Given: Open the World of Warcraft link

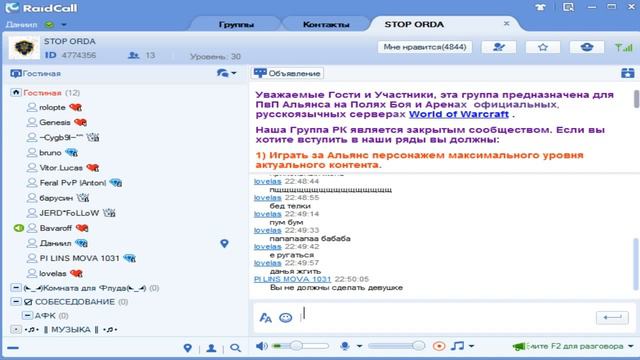Looking at the screenshot, I should (459, 114).
